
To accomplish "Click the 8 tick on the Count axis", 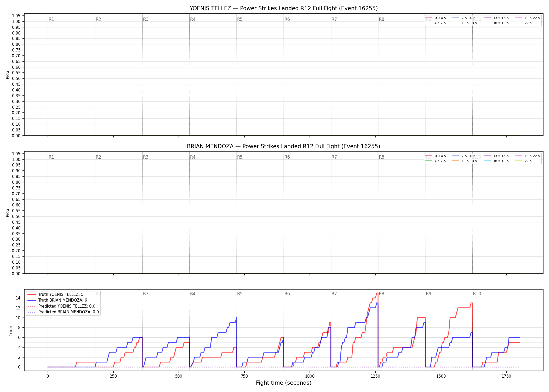I will click(19, 327).
